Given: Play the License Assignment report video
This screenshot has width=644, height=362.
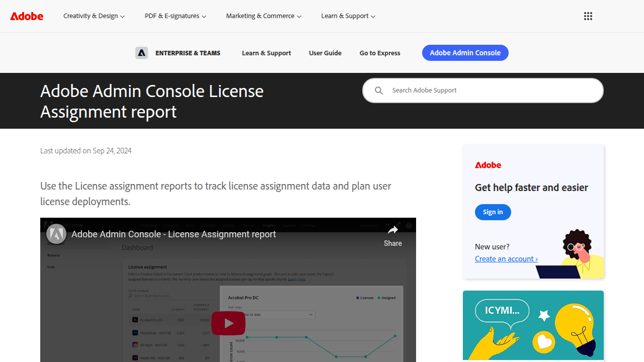Looking at the screenshot, I should 228,323.
